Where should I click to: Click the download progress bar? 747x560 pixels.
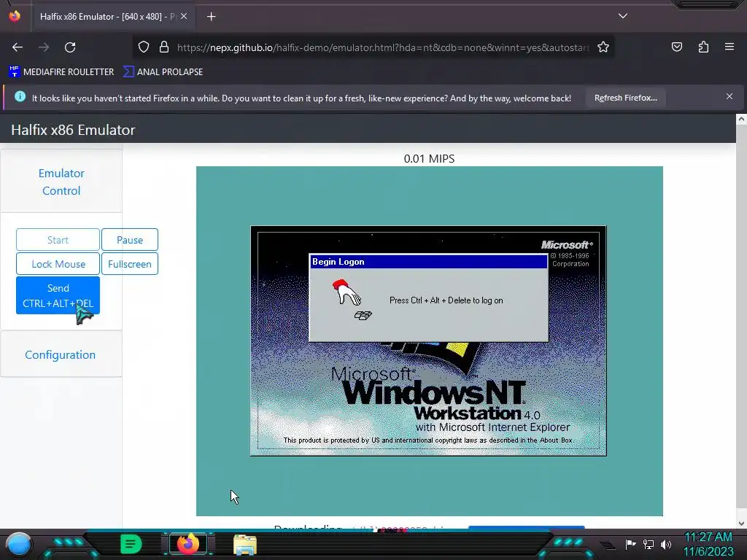pyautogui.click(x=527, y=527)
